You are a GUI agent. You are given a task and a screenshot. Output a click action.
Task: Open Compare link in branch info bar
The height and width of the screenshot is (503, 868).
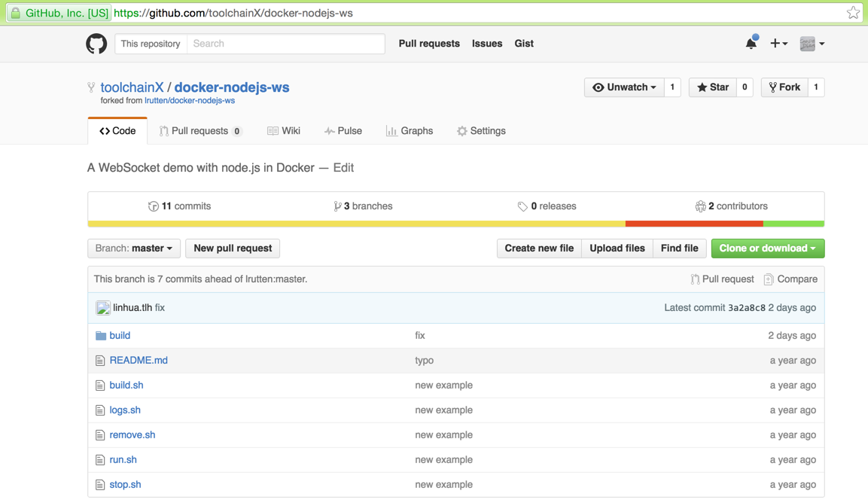790,279
